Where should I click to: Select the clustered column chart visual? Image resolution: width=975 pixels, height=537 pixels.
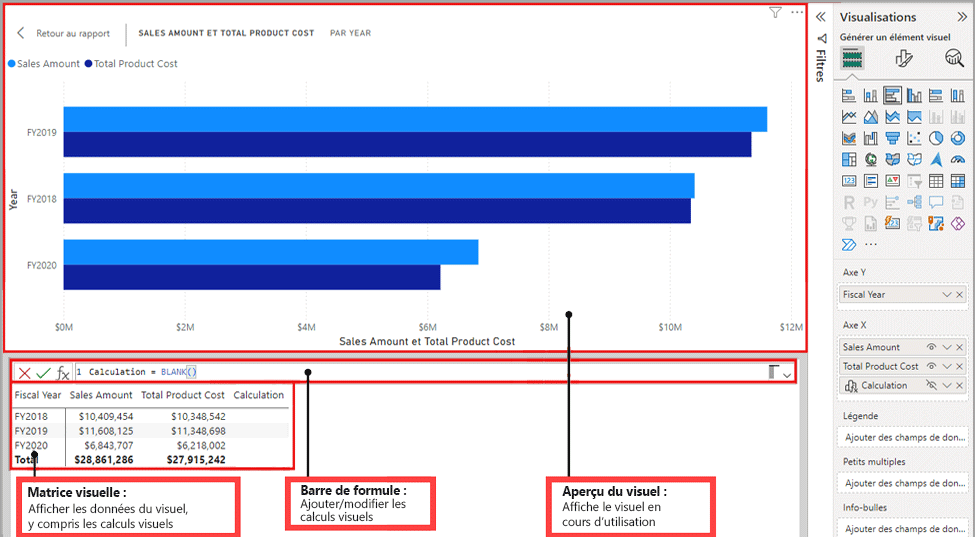914,96
